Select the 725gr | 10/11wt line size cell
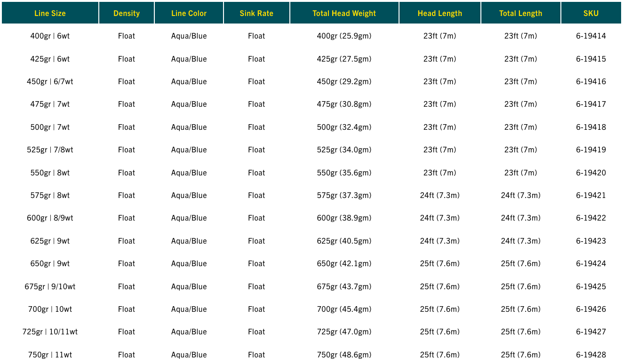The height and width of the screenshot is (364, 623). [50, 332]
